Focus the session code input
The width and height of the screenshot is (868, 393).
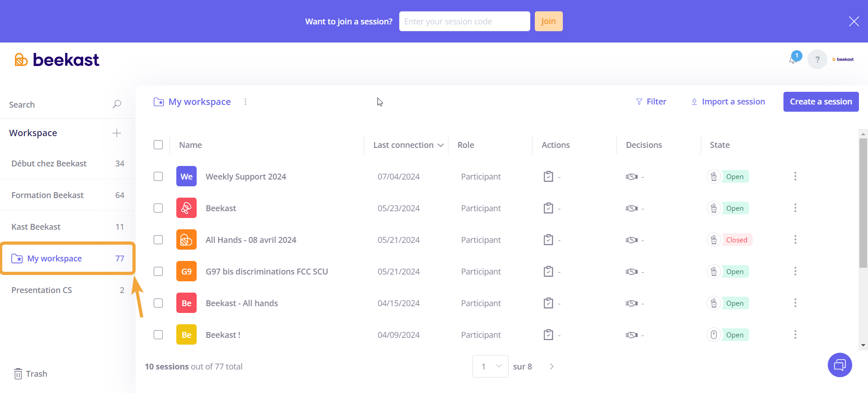tap(464, 21)
